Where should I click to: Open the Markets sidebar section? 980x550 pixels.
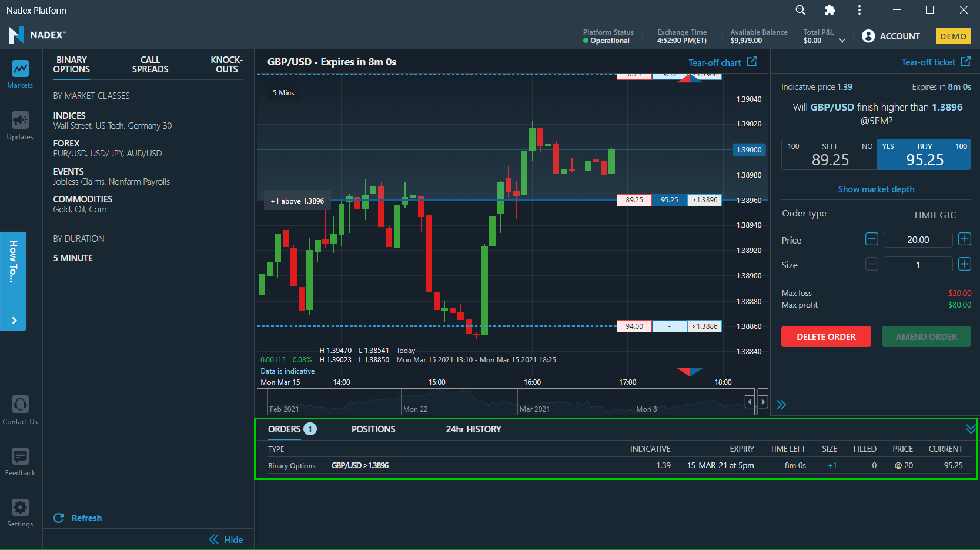(x=20, y=74)
